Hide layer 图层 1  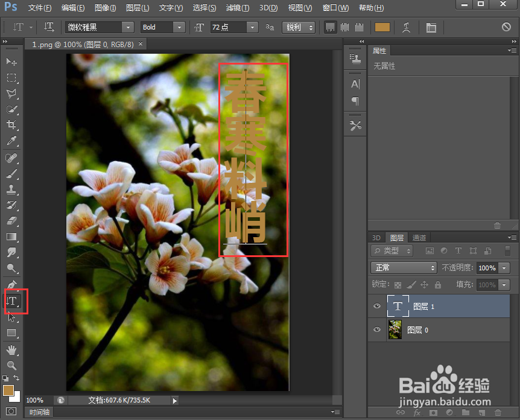pos(377,306)
